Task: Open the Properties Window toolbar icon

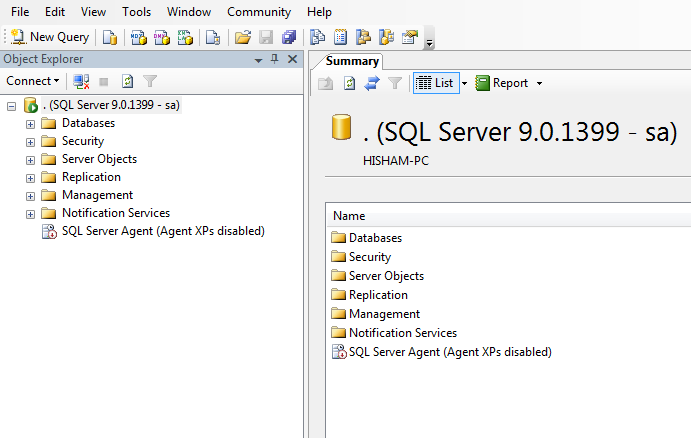Action: [410, 37]
